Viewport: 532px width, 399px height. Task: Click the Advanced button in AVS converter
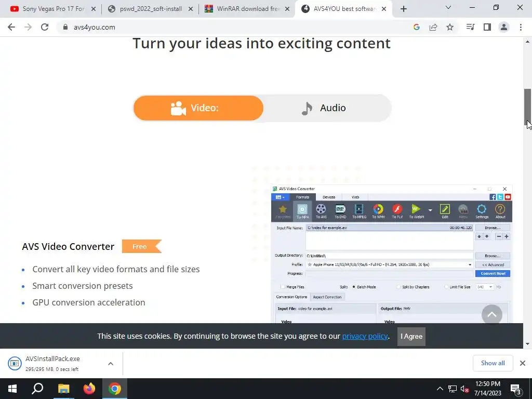pos(493,264)
